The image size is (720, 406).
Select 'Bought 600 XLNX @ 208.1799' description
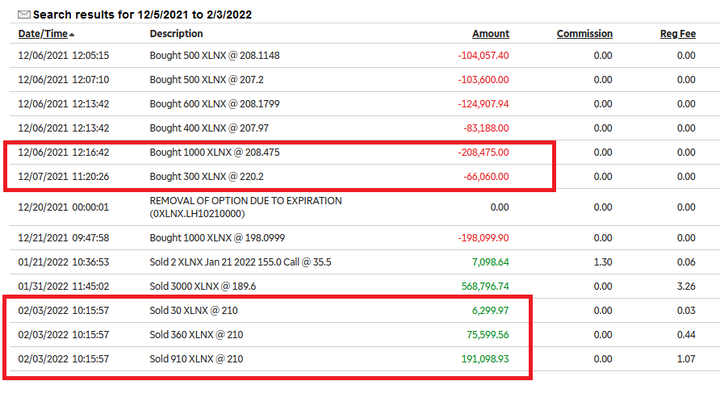click(214, 104)
